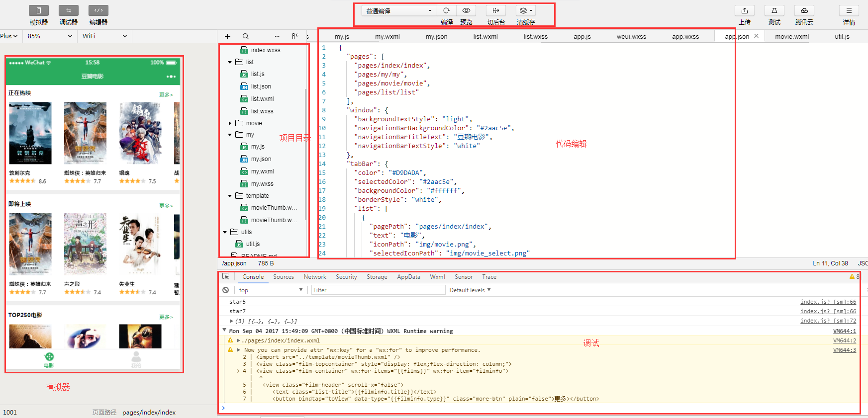Switch to the list.wxml editor tab
This screenshot has width=868, height=418.
point(485,36)
